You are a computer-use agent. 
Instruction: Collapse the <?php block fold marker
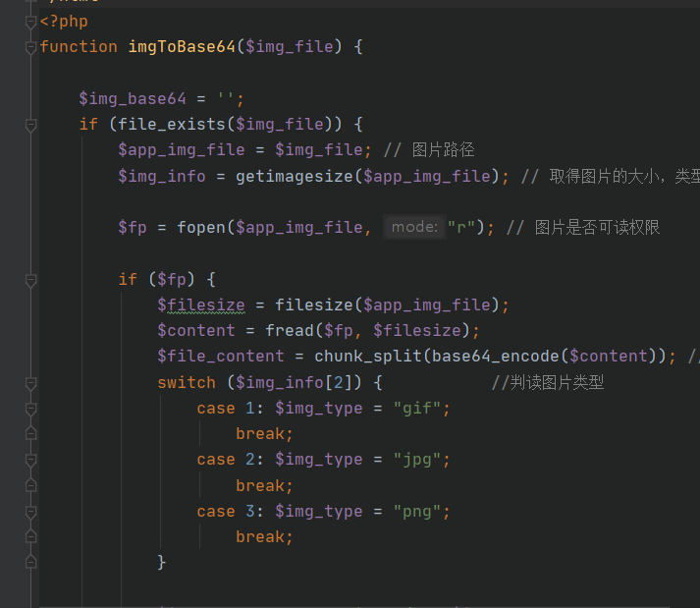(x=30, y=22)
